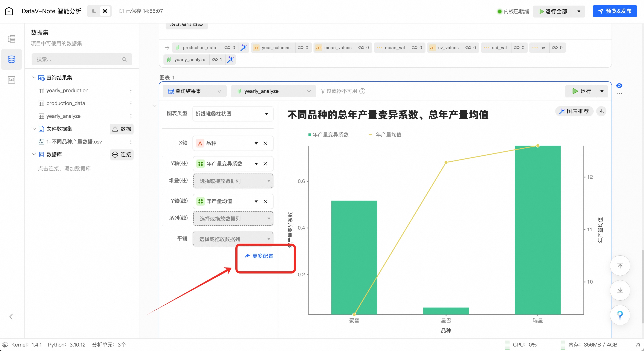Collapse the 查询结果集 tree node
Screen dimensions: 644x351
[34, 78]
